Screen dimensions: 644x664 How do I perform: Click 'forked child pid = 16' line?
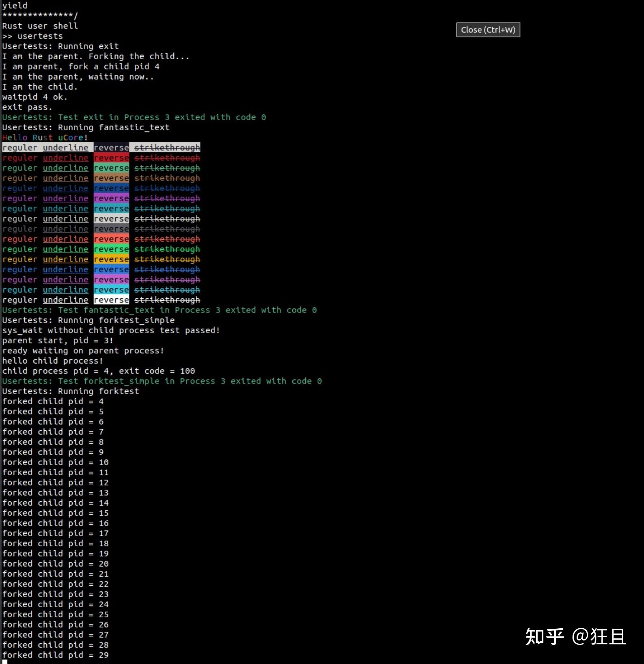pyautogui.click(x=56, y=523)
